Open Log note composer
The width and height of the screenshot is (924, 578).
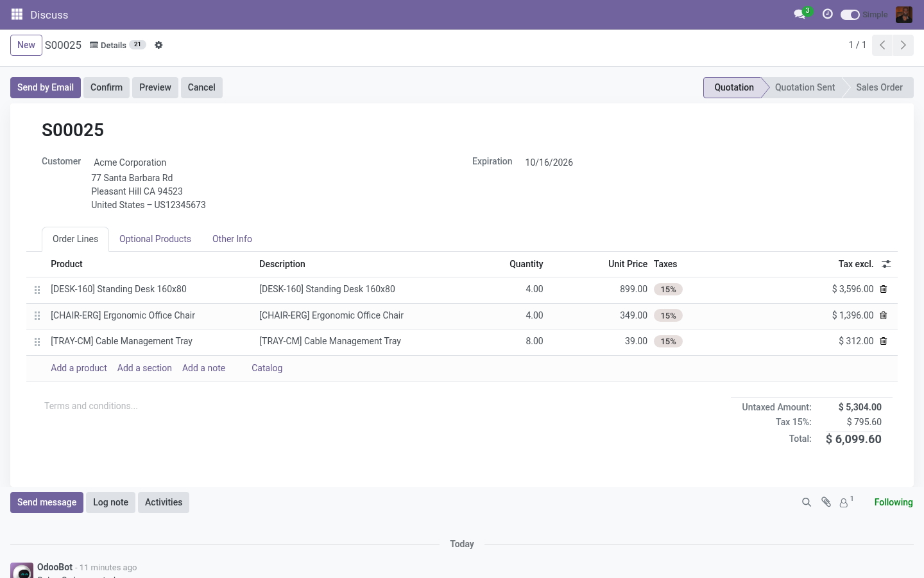click(110, 502)
